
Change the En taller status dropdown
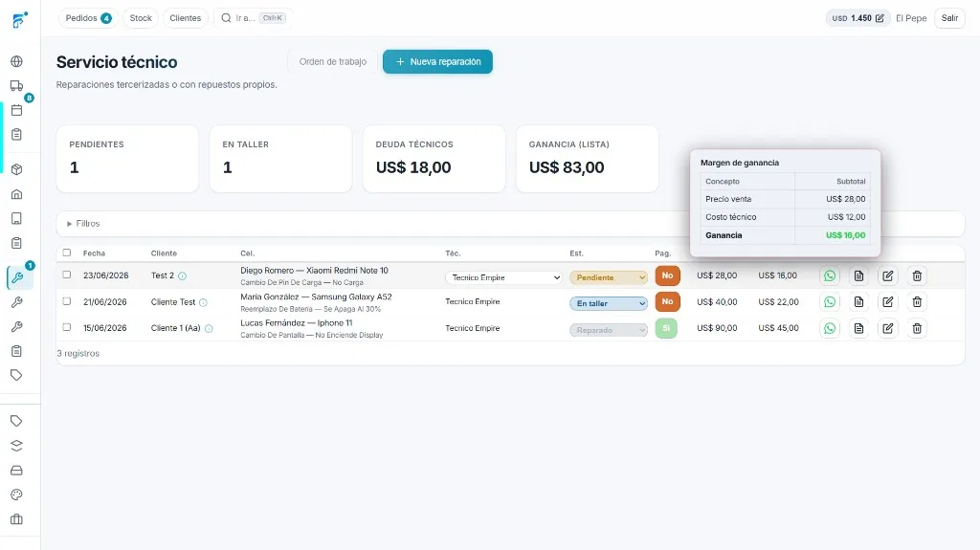point(608,303)
